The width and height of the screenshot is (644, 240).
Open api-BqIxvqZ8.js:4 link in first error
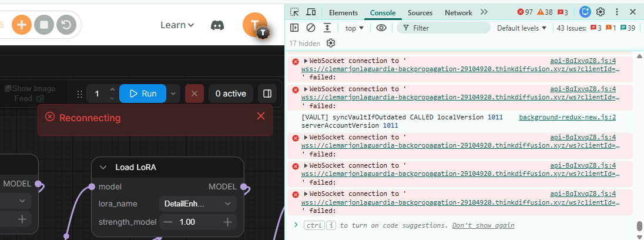point(583,61)
